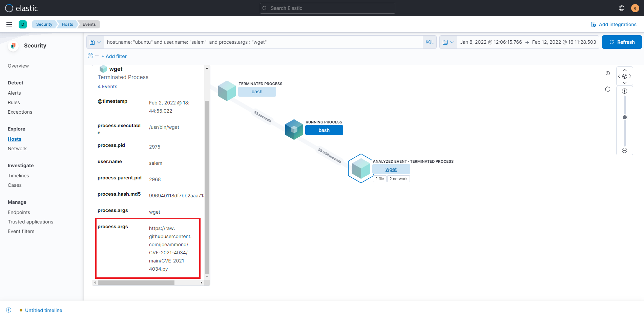This screenshot has width=644, height=314.
Task: Open the D space selector
Action: (x=23, y=24)
